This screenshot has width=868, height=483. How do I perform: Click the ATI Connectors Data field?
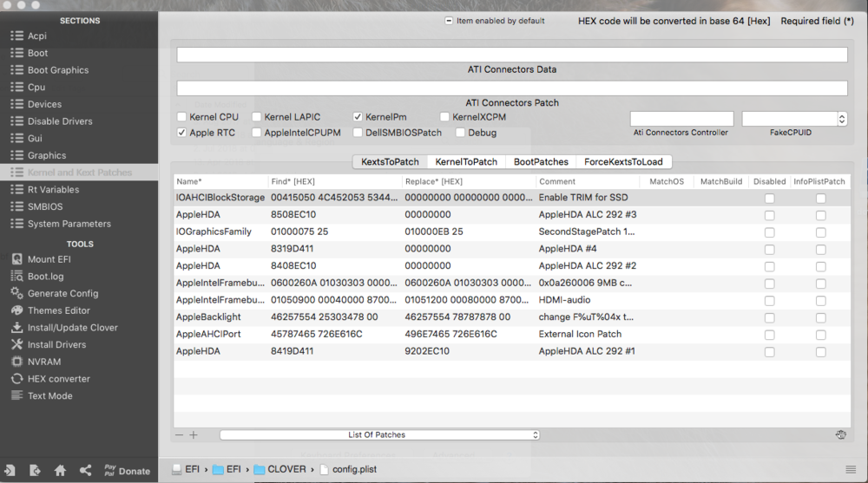point(512,55)
